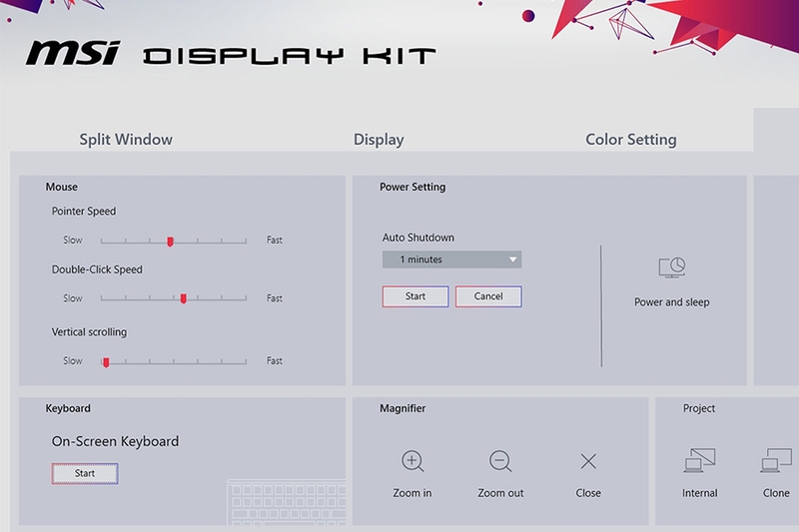This screenshot has height=532, width=799.
Task: Click the Fast label beside Pointer Speed
Action: pos(274,240)
